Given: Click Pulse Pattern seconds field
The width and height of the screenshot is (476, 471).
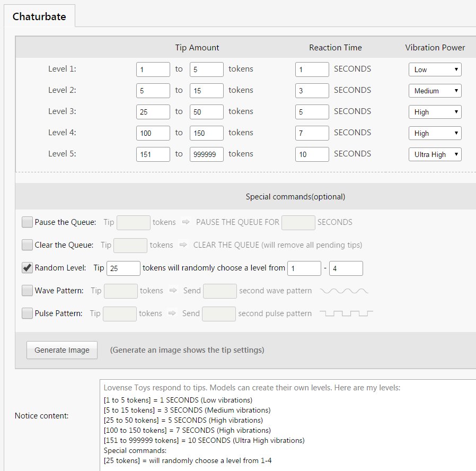Looking at the screenshot, I should click(x=219, y=313).
